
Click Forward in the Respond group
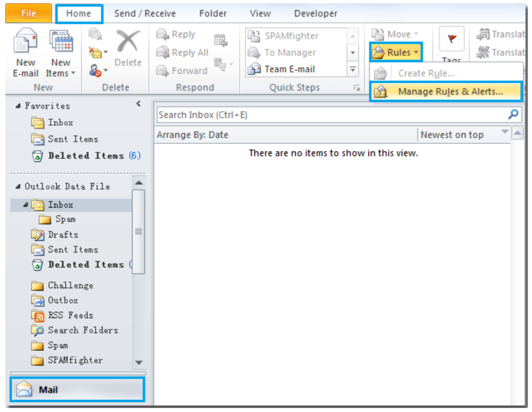click(182, 71)
